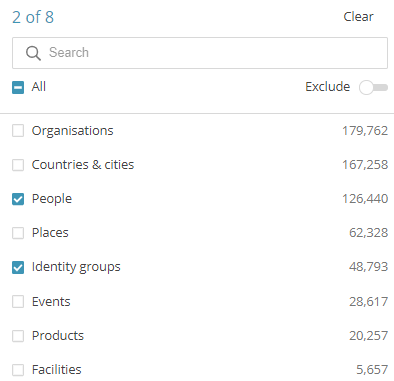Click the Facilities label

click(57, 370)
